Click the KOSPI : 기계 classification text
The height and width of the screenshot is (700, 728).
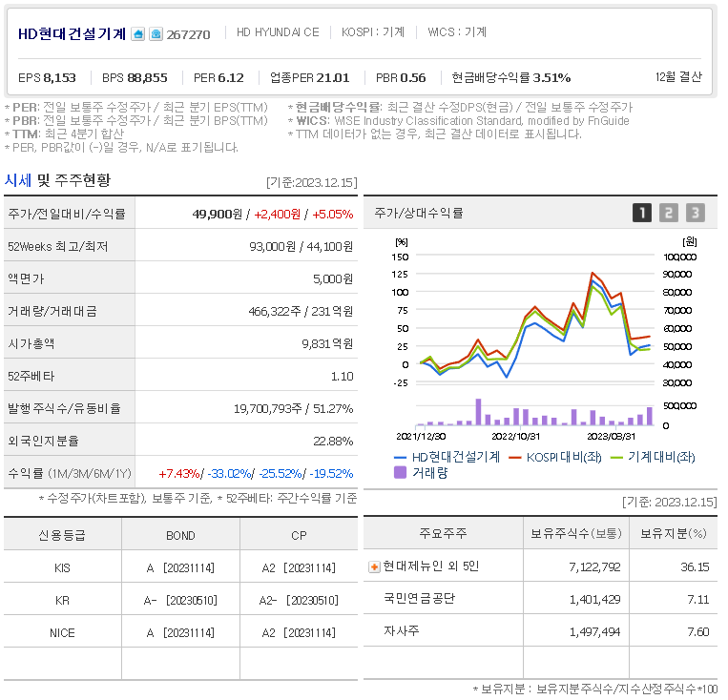coord(373,32)
